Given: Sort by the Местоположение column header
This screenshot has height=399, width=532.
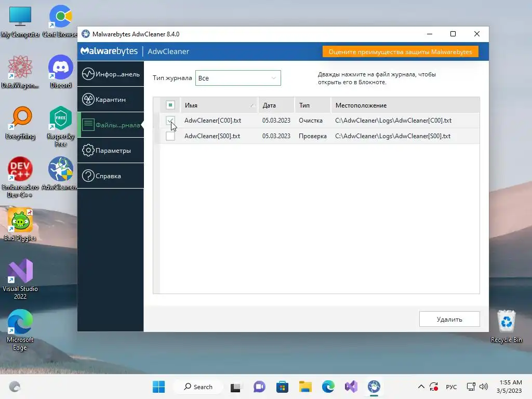Looking at the screenshot, I should tap(405, 105).
